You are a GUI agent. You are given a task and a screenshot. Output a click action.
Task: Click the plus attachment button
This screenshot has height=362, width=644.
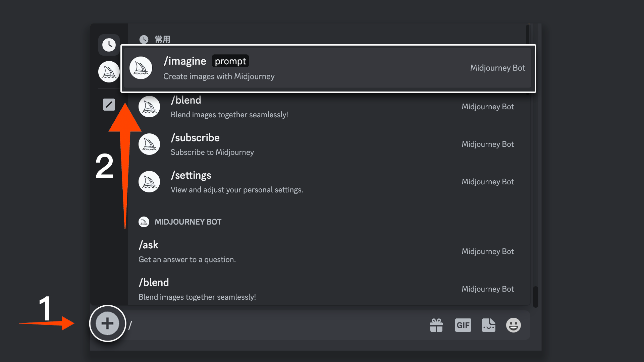coord(107,323)
